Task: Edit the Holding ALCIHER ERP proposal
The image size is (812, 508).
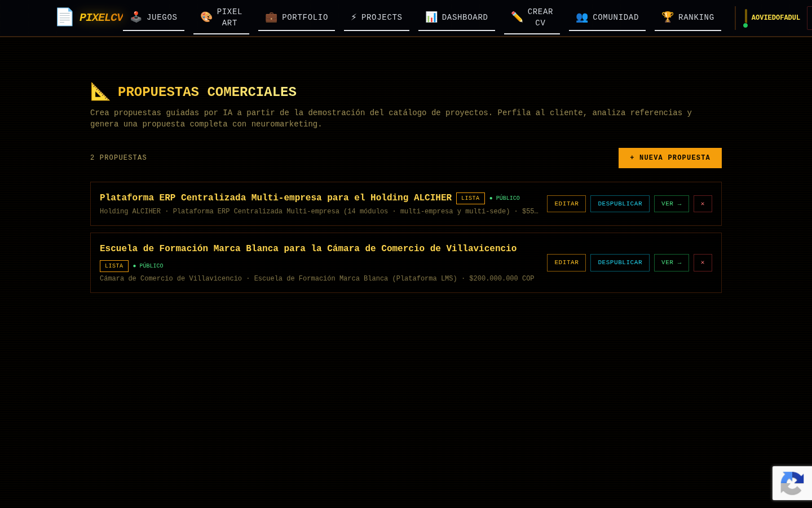Action: click(x=566, y=204)
